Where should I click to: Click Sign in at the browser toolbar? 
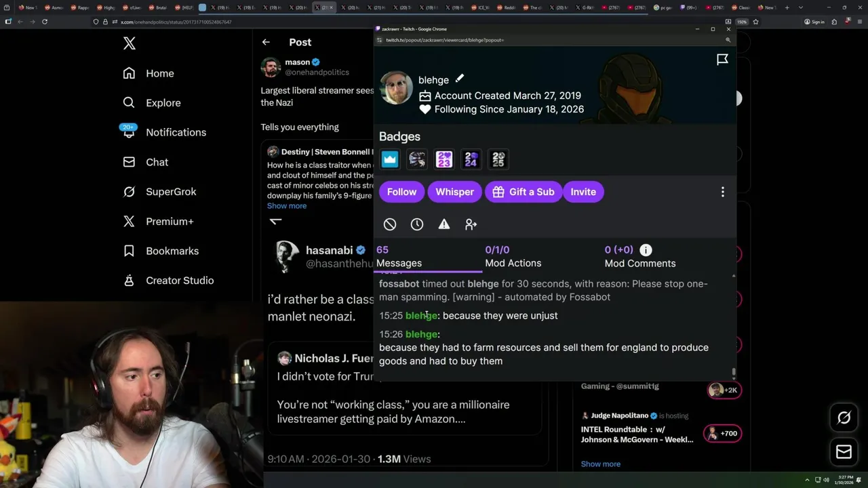click(x=814, y=22)
